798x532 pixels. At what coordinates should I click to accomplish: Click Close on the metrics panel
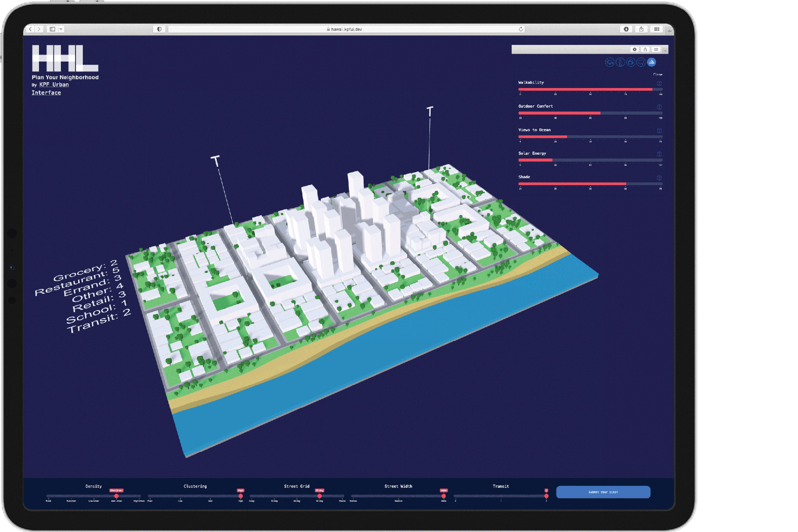click(658, 74)
